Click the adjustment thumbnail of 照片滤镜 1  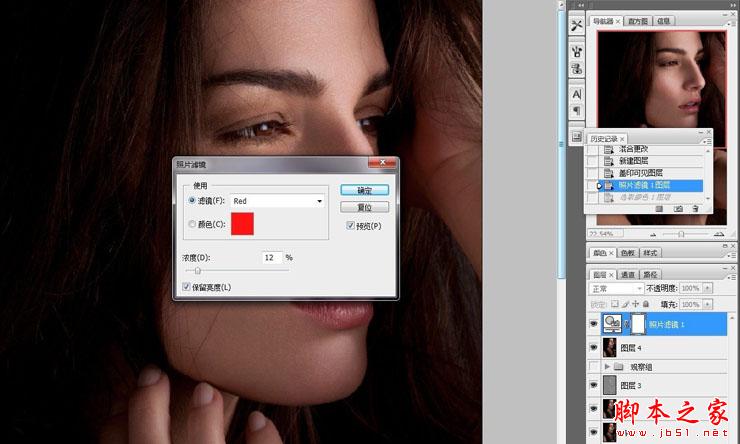coord(612,324)
